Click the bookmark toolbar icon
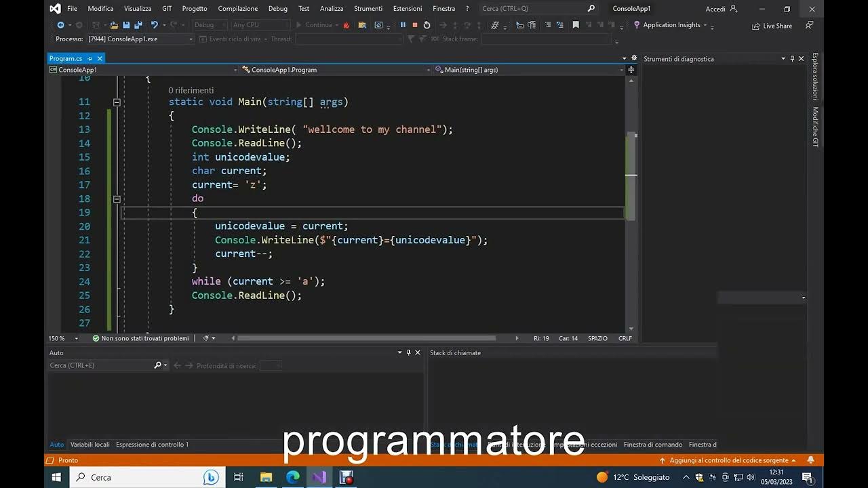 click(x=576, y=25)
